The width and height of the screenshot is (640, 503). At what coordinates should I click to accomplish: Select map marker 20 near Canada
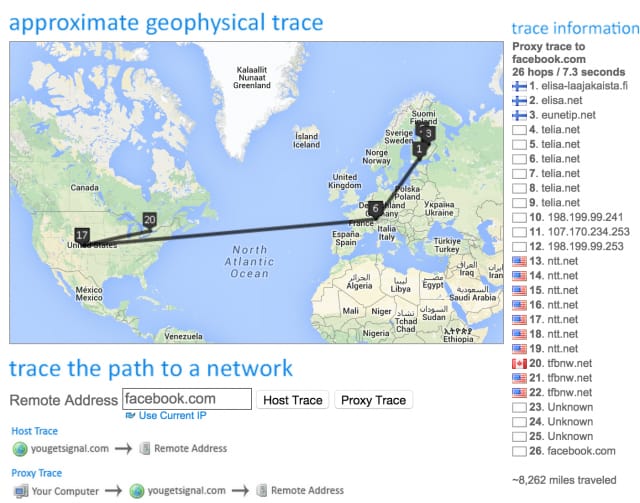pos(149,219)
